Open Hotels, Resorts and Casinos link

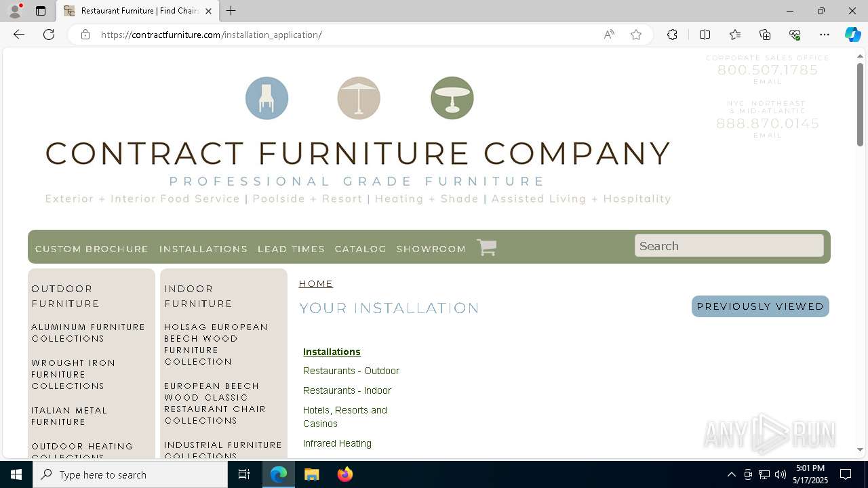pyautogui.click(x=345, y=417)
